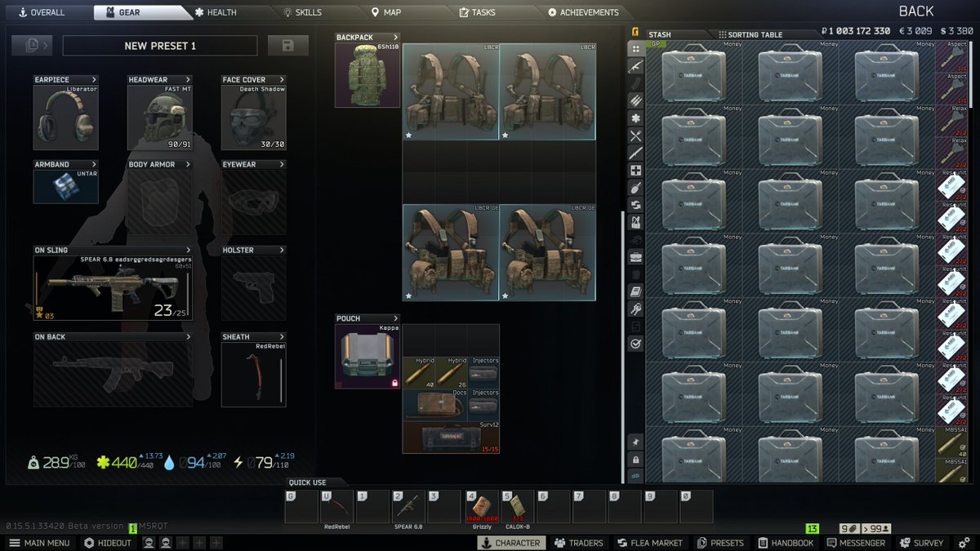Go to the Hideout
Viewport: 980px width, 551px height.
coord(108,543)
